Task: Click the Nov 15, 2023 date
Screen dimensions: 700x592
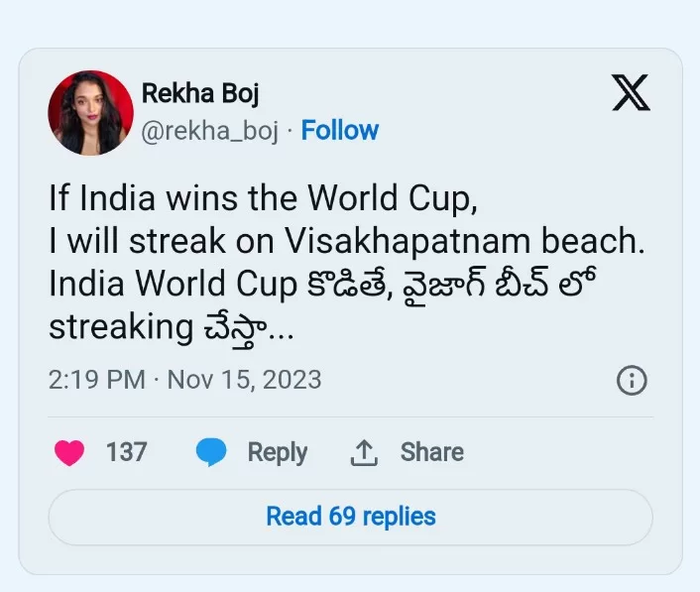Action: [244, 380]
